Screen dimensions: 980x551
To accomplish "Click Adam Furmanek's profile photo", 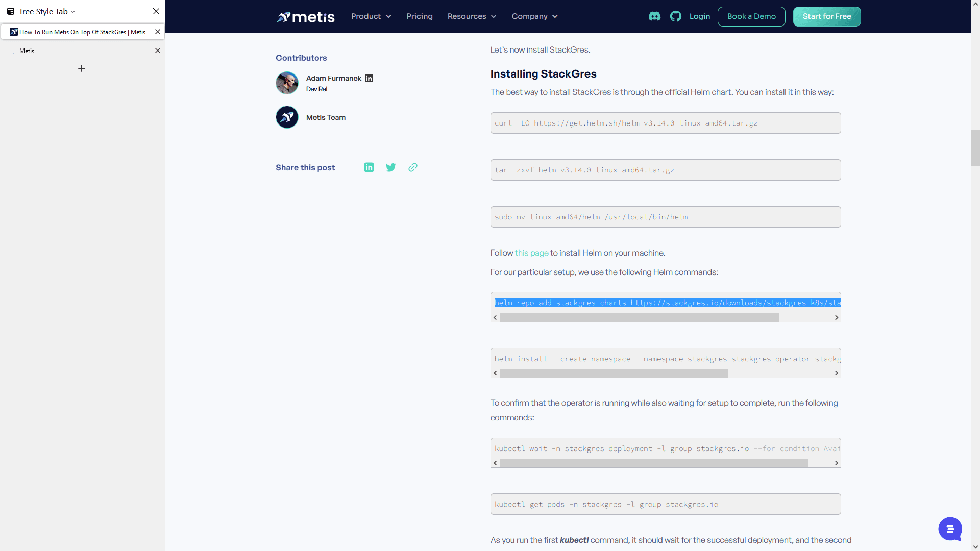I will (287, 83).
